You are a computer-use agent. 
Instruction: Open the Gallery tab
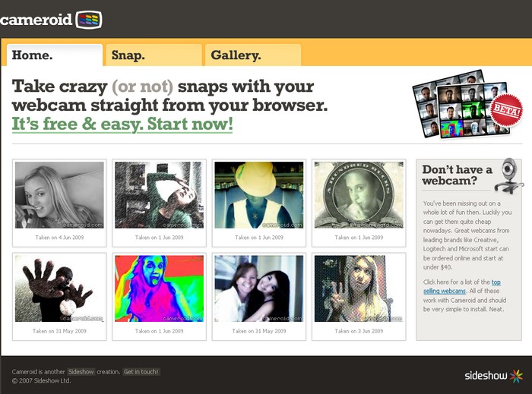pyautogui.click(x=253, y=55)
